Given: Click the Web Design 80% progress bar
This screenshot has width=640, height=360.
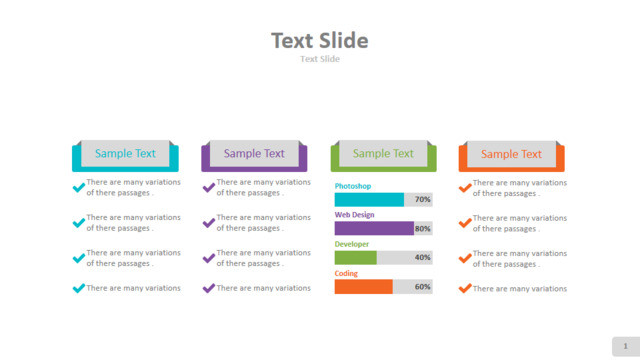Looking at the screenshot, I should pyautogui.click(x=384, y=229).
